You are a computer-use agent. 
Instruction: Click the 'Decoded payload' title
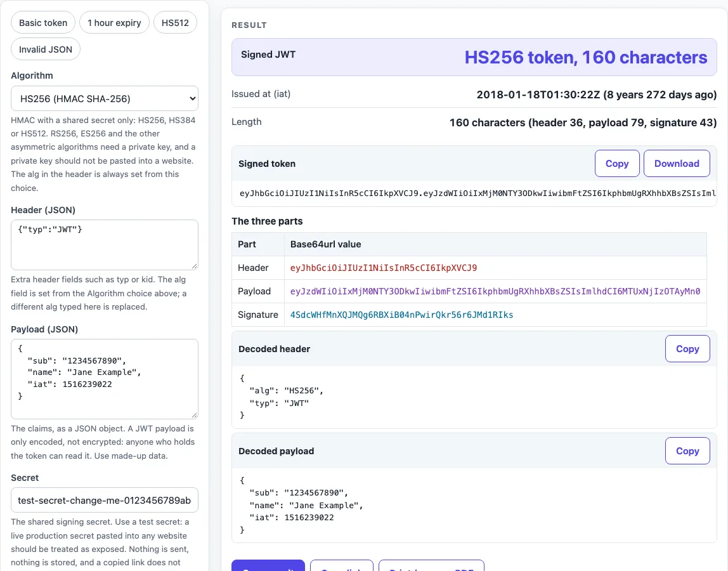pos(276,451)
